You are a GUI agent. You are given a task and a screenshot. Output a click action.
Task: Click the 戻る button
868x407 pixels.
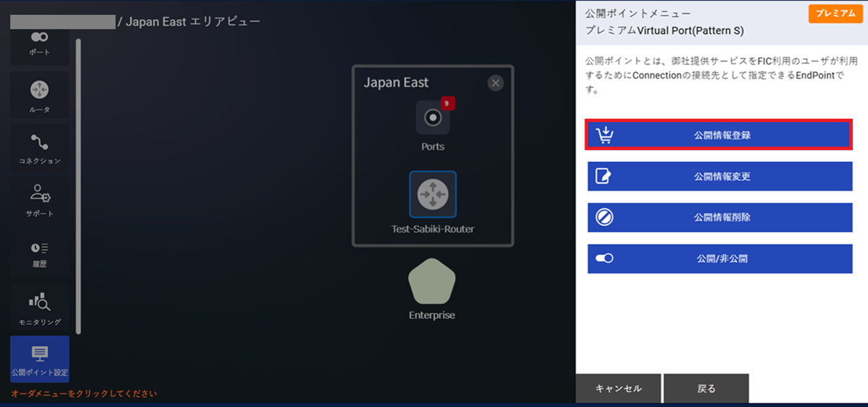(707, 388)
